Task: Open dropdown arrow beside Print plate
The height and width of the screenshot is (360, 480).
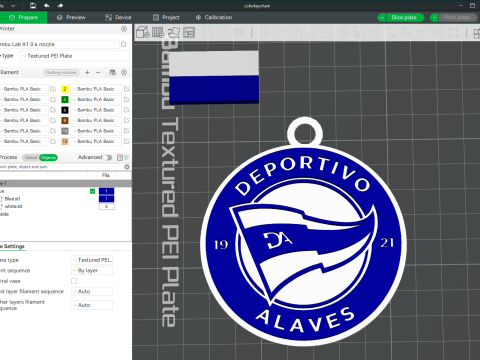Action: (x=434, y=17)
